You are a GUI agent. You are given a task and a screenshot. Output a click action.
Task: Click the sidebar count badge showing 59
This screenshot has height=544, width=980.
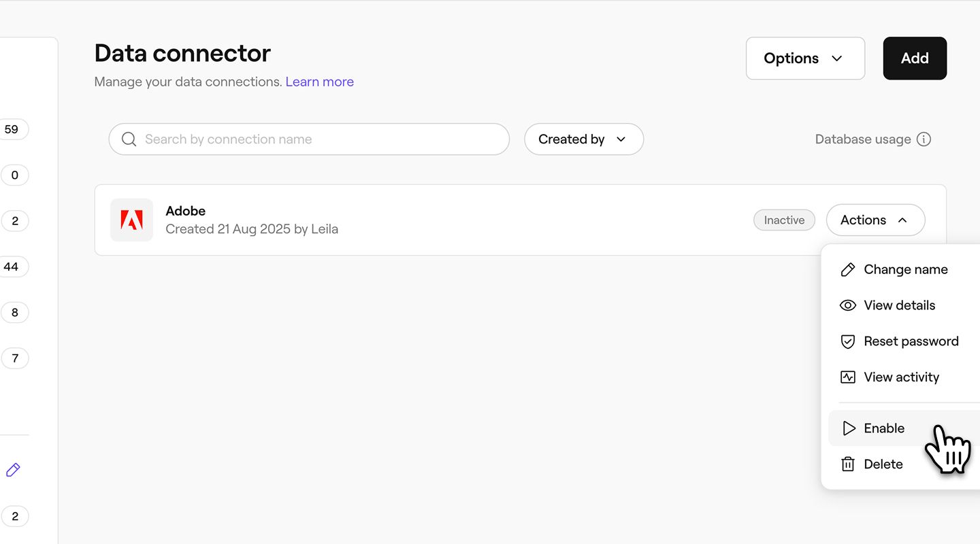pyautogui.click(x=12, y=129)
